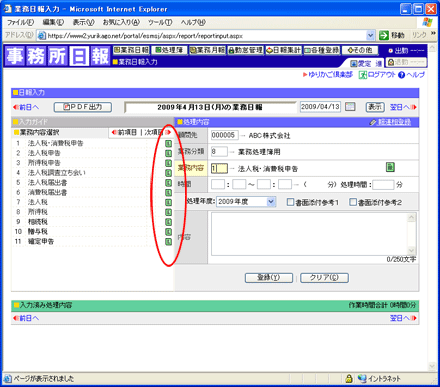Click the 登録(Y) button
This screenshot has height=387, width=440.
point(269,278)
